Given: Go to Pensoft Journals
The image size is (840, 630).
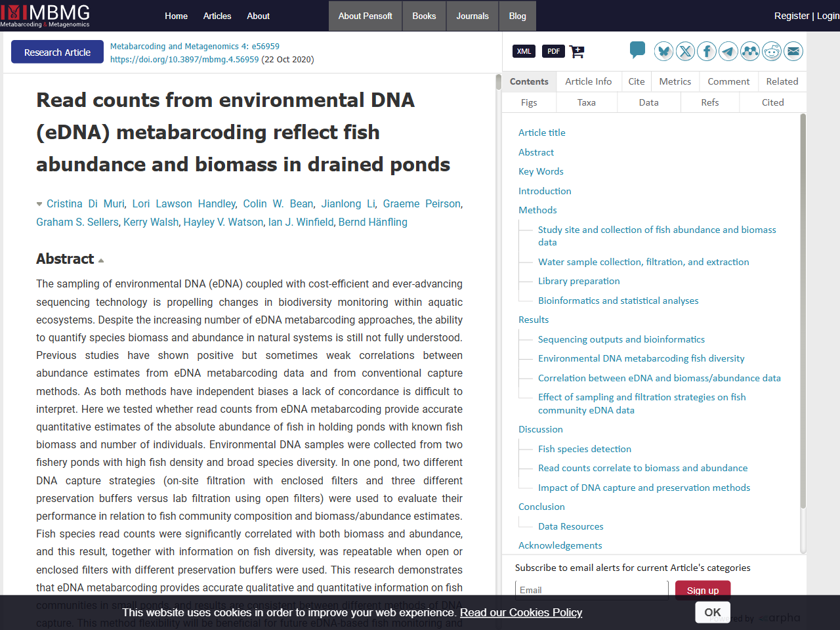Looking at the screenshot, I should coord(472,16).
